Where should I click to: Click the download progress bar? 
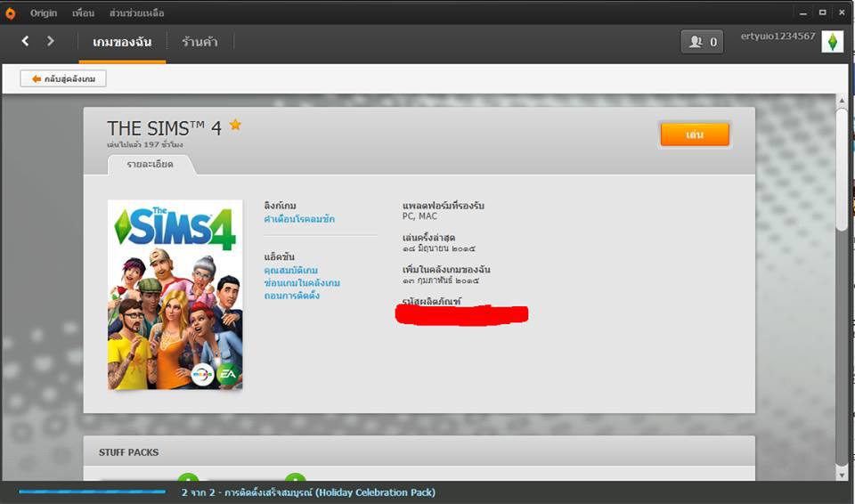point(92,492)
